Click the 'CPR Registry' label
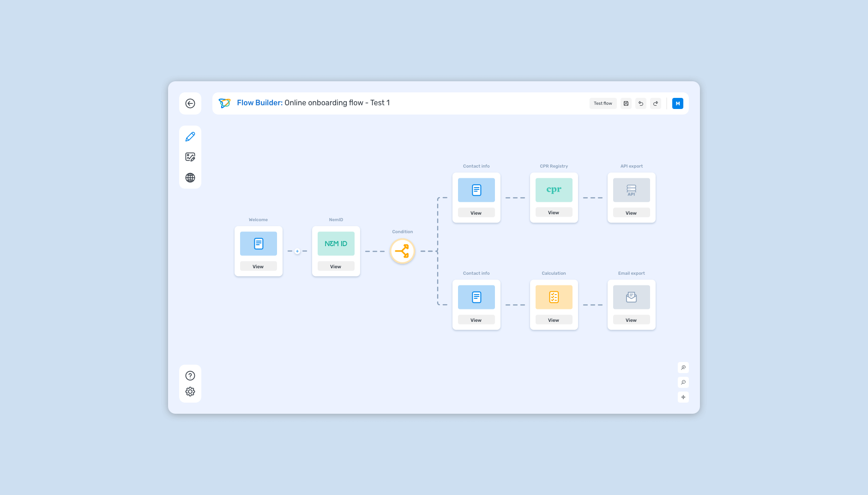This screenshot has height=495, width=868. pyautogui.click(x=554, y=166)
